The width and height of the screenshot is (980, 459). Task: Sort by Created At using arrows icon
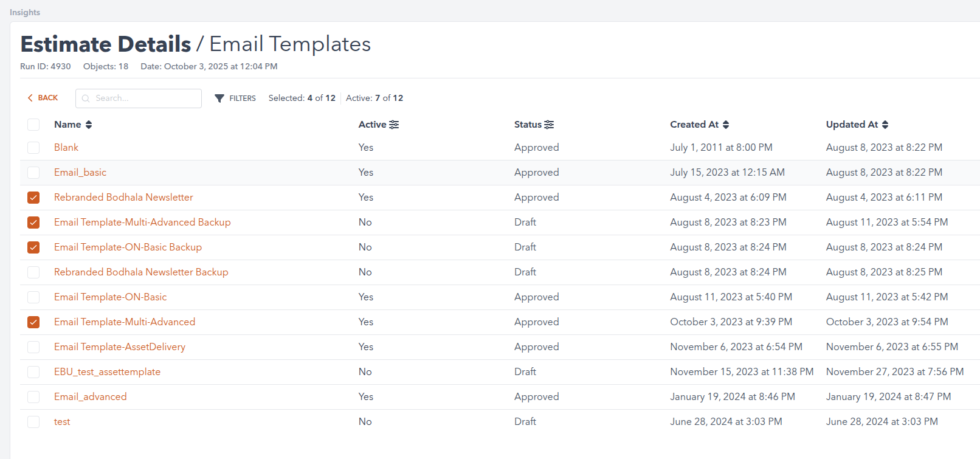[x=726, y=125]
